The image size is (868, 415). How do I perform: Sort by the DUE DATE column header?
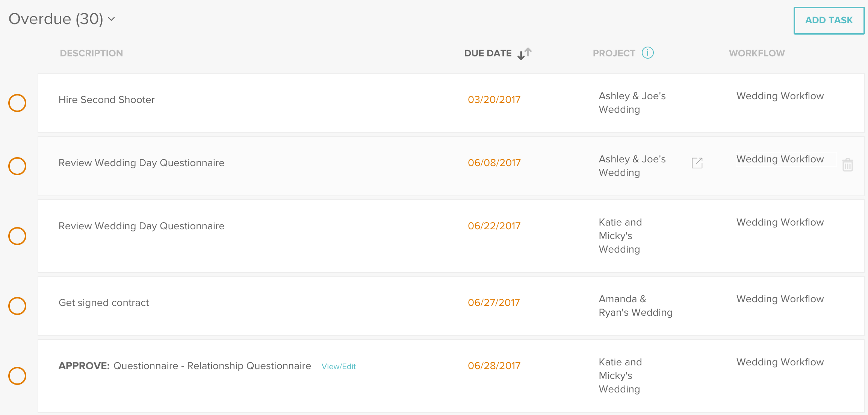pyautogui.click(x=488, y=53)
